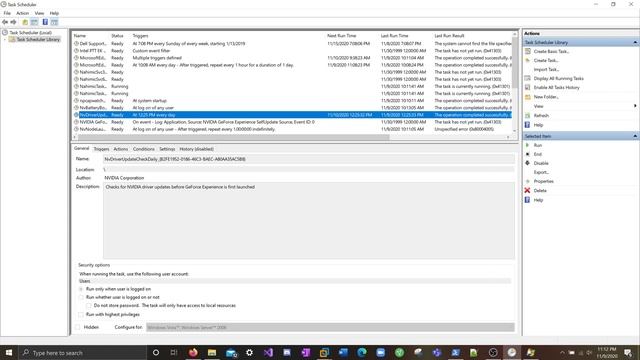This screenshot has height=360, width=640.
Task: Click Create Basic Task text link
Action: pyautogui.click(x=551, y=51)
